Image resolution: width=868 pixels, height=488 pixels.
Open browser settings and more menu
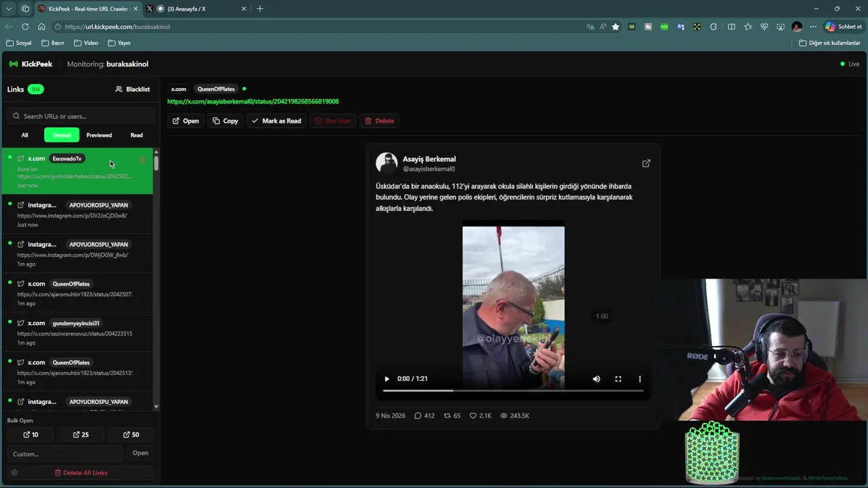click(813, 26)
